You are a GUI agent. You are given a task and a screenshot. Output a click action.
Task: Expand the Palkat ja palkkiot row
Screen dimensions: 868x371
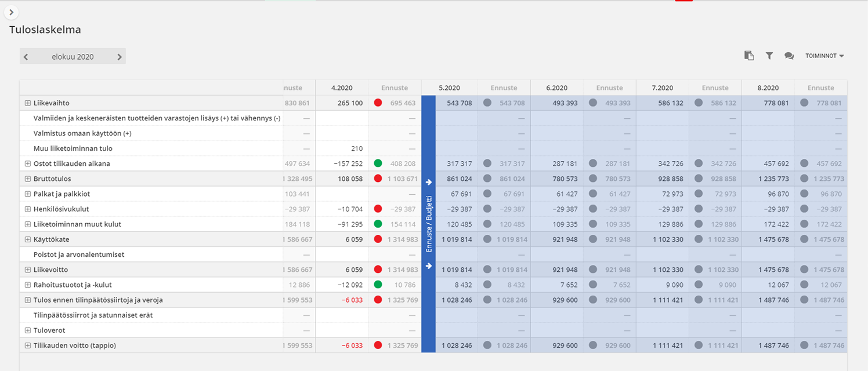pyautogui.click(x=27, y=194)
